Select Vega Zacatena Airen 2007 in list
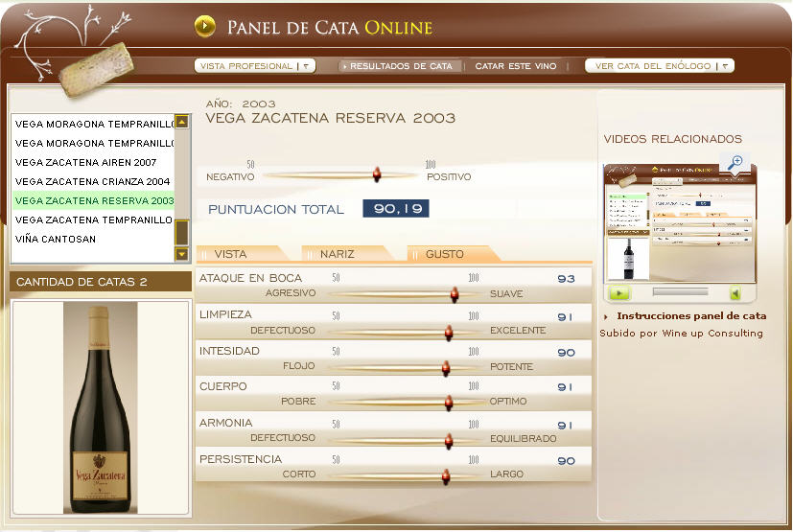 93,162
